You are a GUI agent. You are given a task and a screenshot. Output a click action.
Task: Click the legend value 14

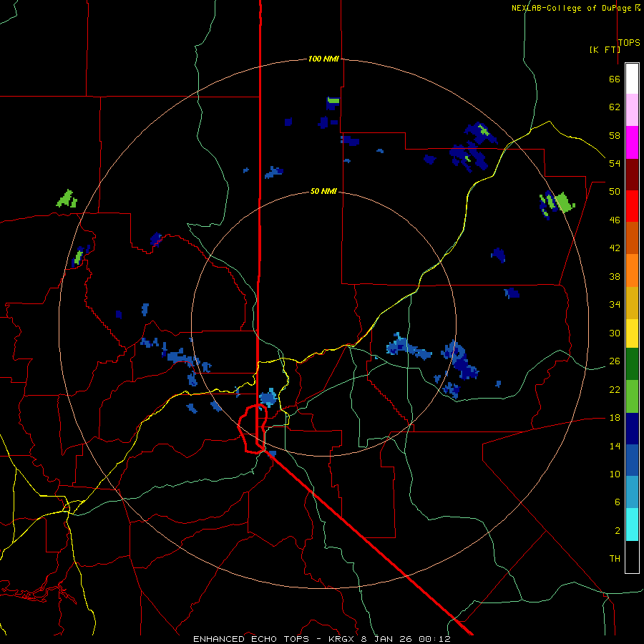click(615, 446)
